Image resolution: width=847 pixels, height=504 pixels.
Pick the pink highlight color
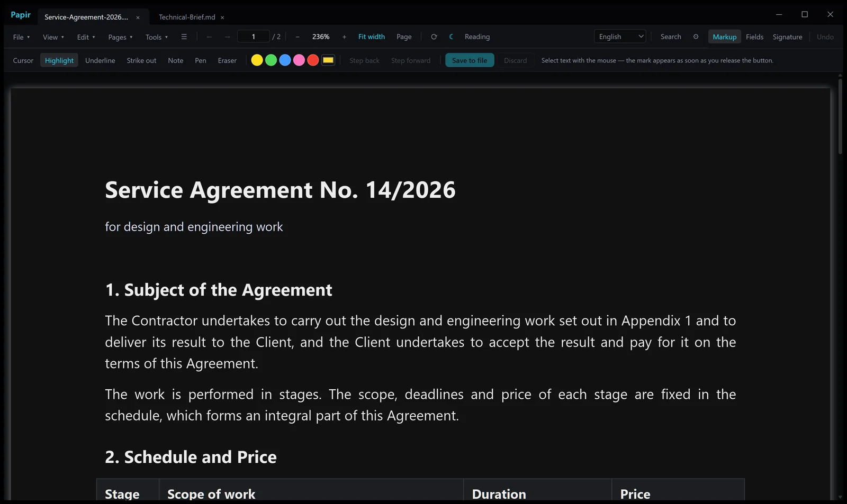point(299,60)
